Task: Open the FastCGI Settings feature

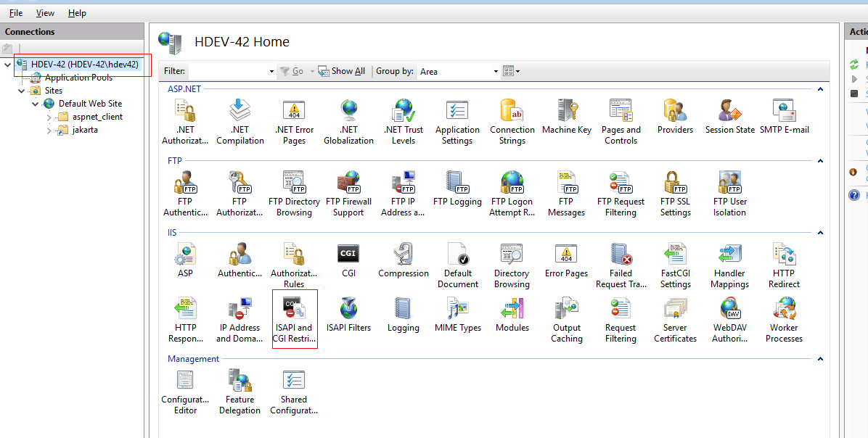Action: (676, 265)
